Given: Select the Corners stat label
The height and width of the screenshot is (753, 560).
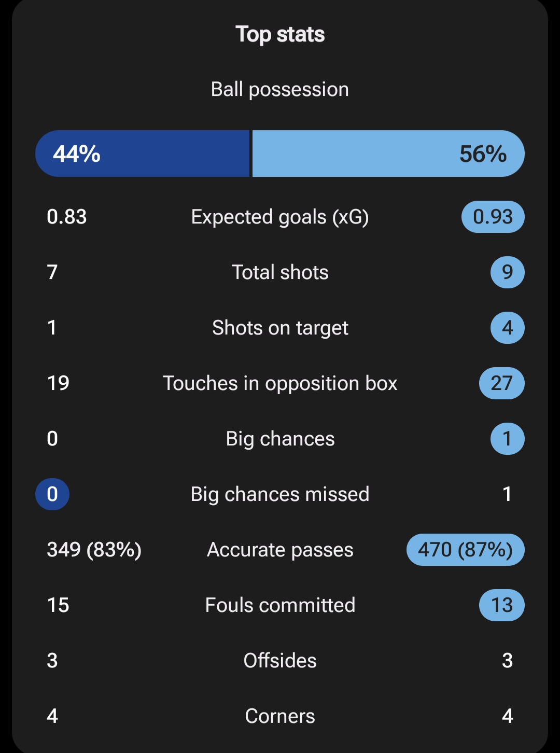Looking at the screenshot, I should [x=280, y=716].
